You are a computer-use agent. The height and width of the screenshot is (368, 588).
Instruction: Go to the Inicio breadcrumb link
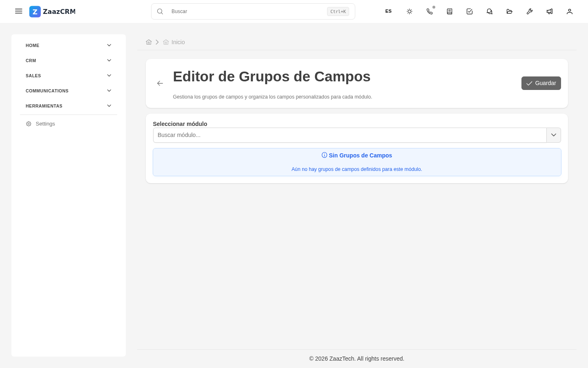(x=174, y=42)
